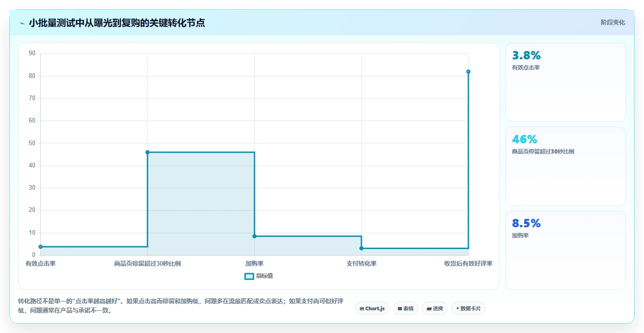The width and height of the screenshot is (644, 333).
Task: Click the 加购率 card label
Action: point(520,236)
